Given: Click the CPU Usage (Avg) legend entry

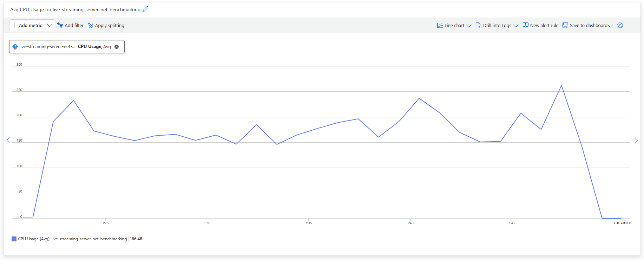Looking at the screenshot, I should [x=72, y=239].
